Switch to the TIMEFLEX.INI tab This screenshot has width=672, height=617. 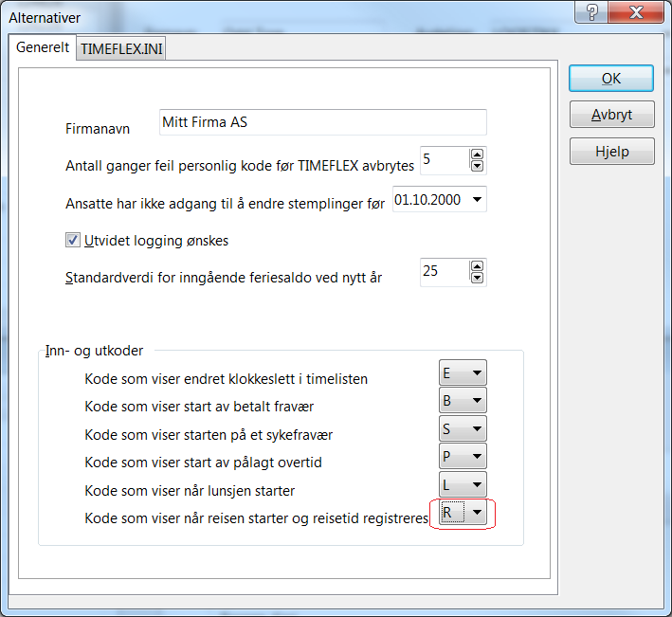click(x=122, y=49)
